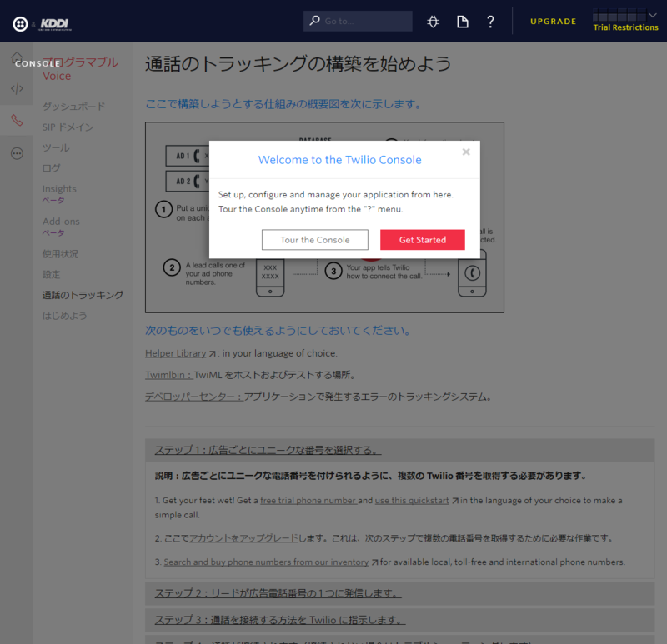Open use this quickstart link
This screenshot has height=644, width=667.
pos(411,501)
